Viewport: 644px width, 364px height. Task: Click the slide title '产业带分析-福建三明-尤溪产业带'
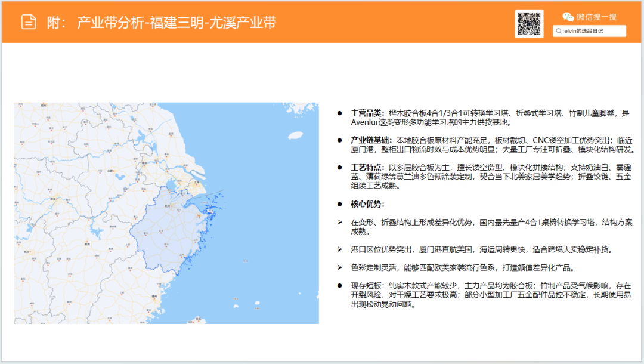177,22
